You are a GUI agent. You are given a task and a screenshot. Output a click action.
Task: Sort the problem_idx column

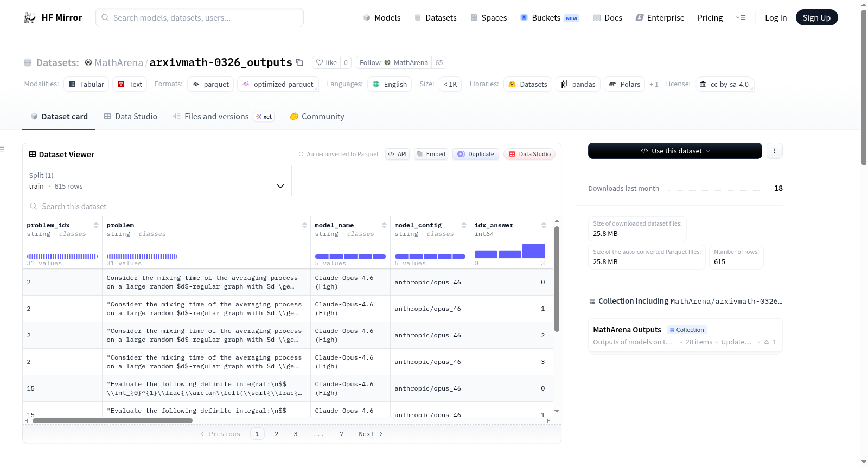tap(96, 225)
